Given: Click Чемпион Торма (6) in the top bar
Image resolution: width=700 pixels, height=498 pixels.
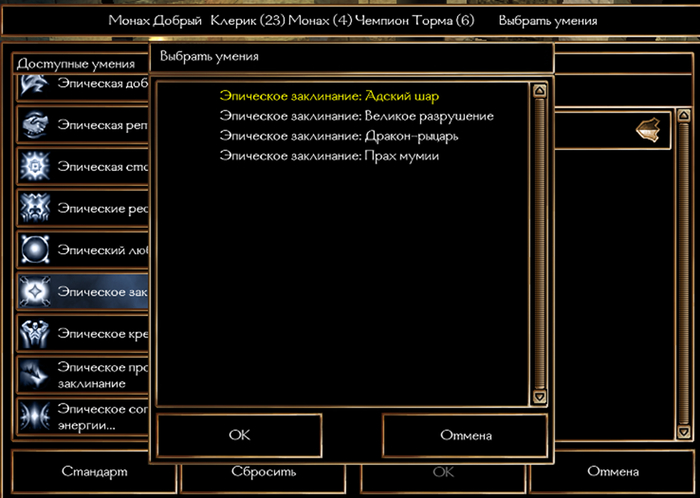Looking at the screenshot, I should (415, 21).
